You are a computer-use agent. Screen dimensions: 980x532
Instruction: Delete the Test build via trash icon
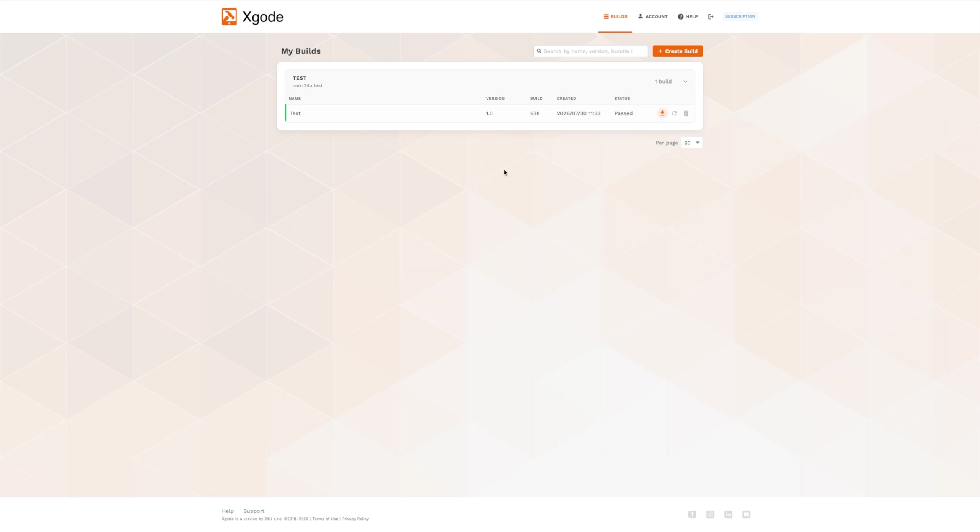[686, 113]
